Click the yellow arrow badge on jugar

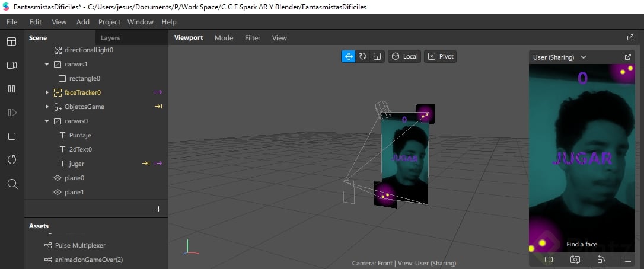(x=146, y=164)
